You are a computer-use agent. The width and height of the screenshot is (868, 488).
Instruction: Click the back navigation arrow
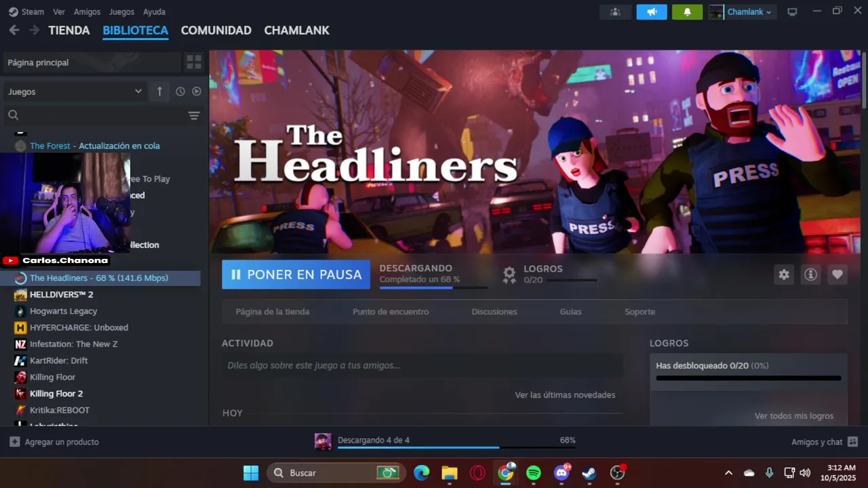[14, 30]
